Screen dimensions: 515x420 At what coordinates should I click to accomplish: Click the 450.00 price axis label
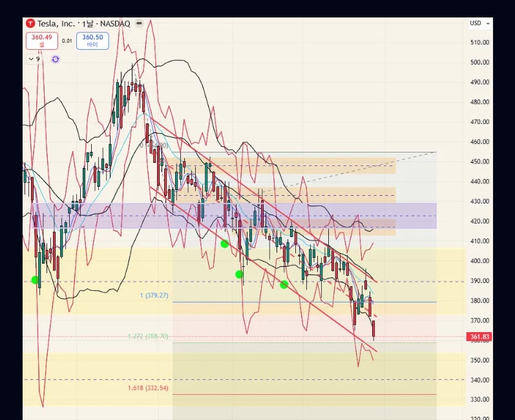[479, 162]
